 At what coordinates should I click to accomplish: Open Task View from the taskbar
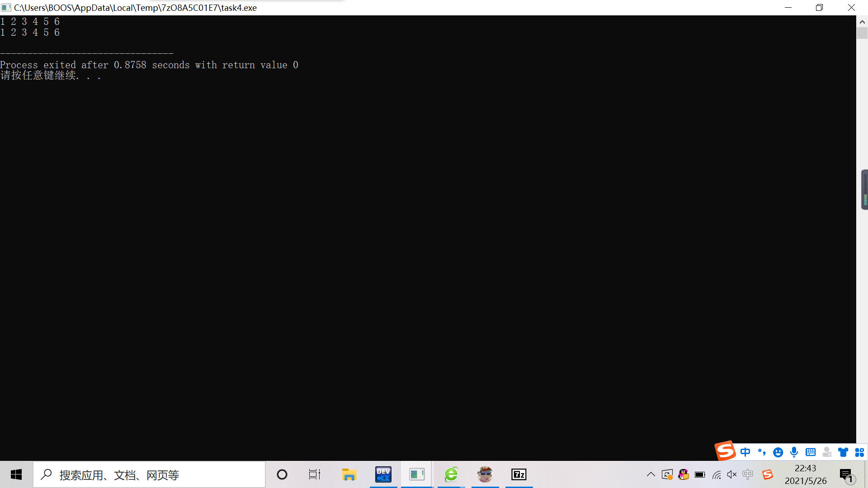(315, 474)
